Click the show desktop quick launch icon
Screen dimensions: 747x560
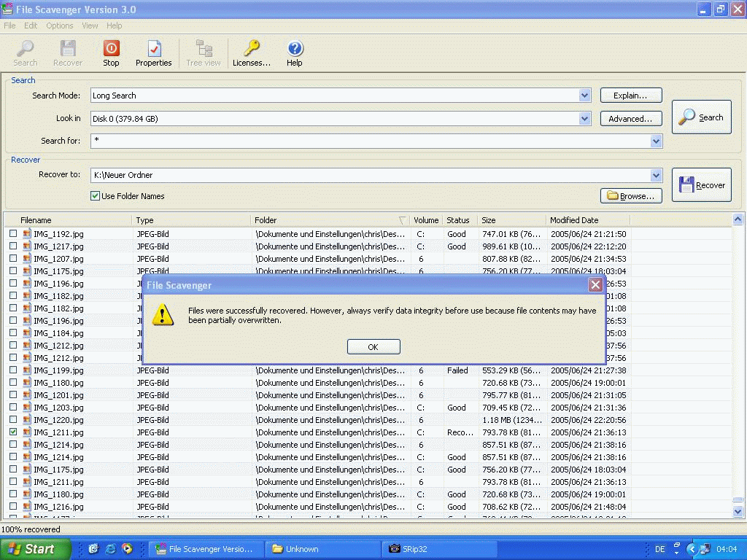click(93, 548)
